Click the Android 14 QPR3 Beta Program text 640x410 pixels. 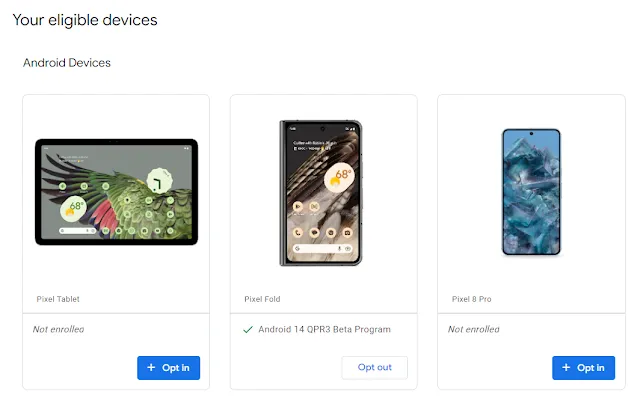pyautogui.click(x=324, y=329)
